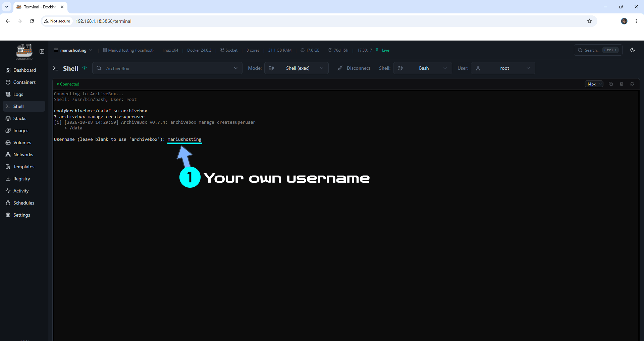Open Settings in the sidebar

tap(24, 215)
